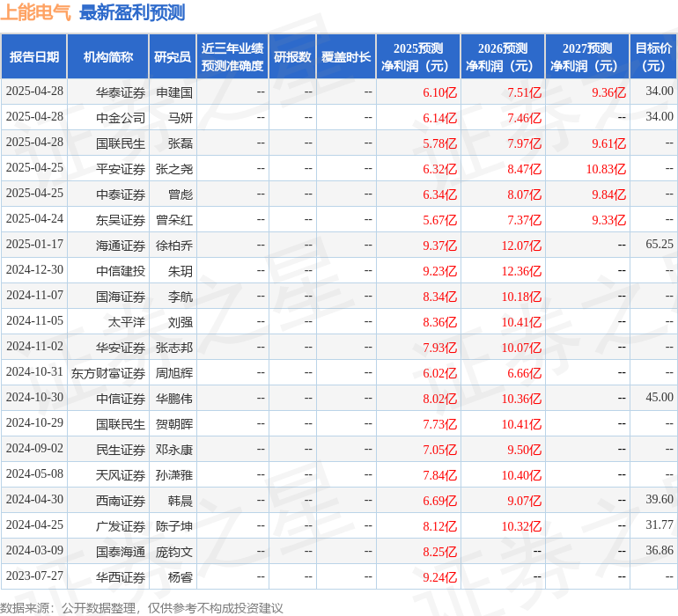This screenshot has height=616, width=678.
Task: Click the 机构简称 column header
Action: tap(108, 57)
